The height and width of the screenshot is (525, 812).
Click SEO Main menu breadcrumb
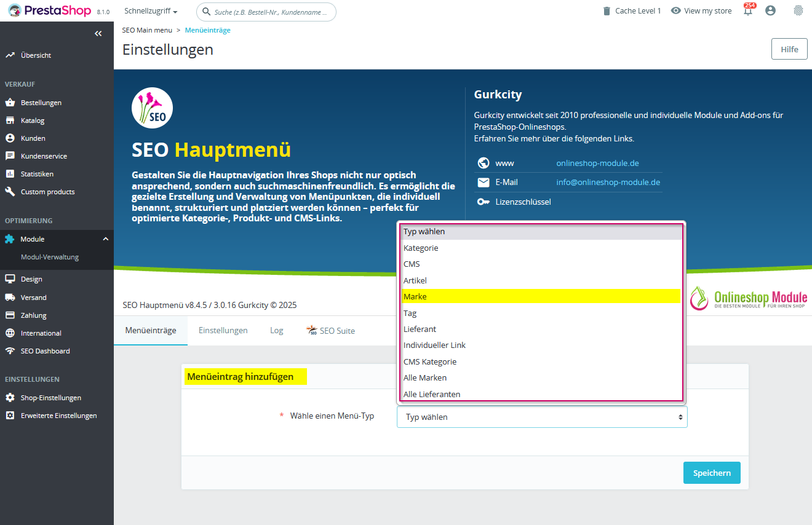click(x=147, y=30)
